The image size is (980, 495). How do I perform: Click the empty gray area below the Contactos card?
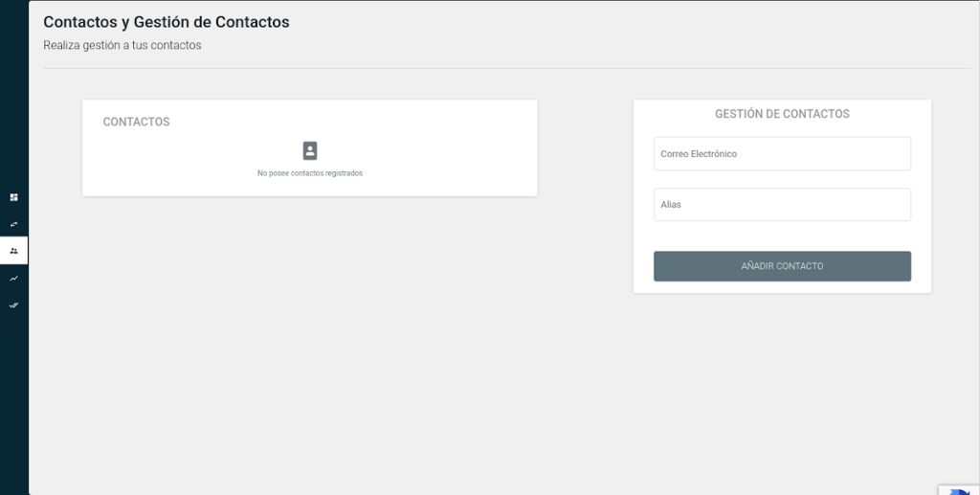pyautogui.click(x=310, y=335)
